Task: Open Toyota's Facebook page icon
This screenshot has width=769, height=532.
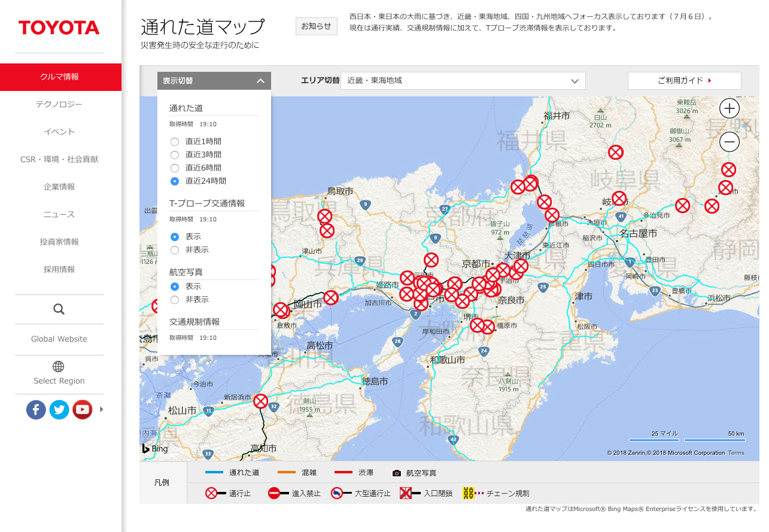Action: pyautogui.click(x=36, y=409)
